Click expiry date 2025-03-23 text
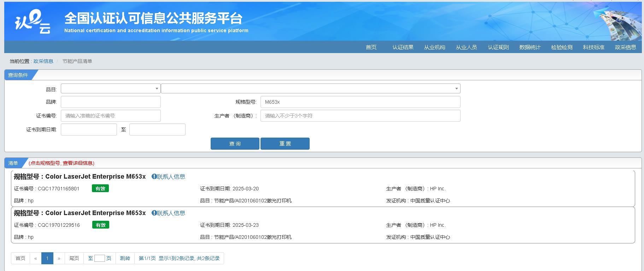 (x=246, y=225)
